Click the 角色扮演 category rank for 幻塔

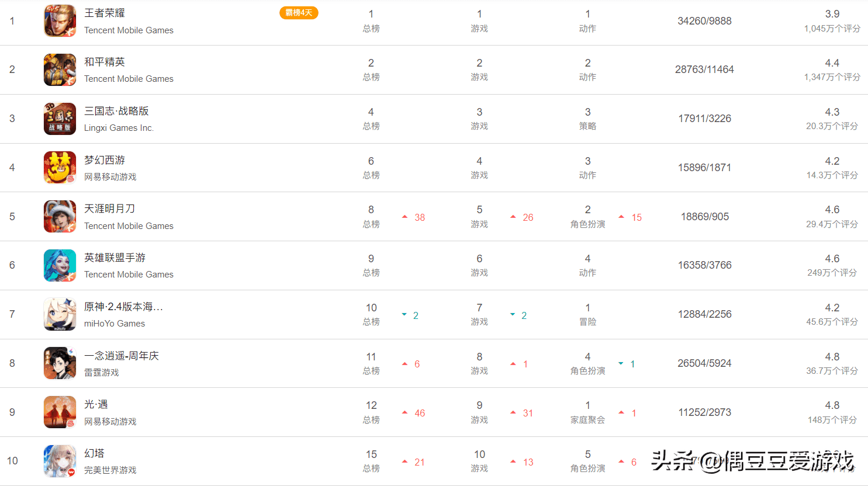tap(587, 461)
